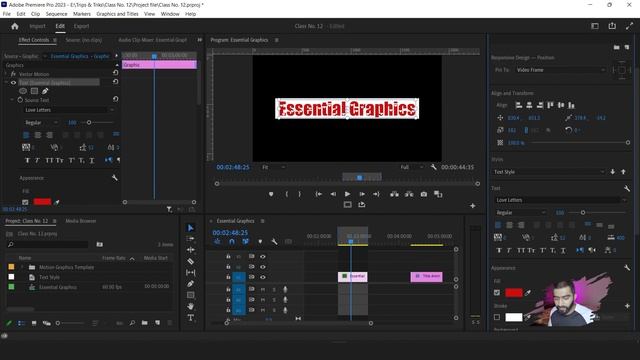Screen dimensions: 640x360
Task: Toggle visibility of Text layer in Effect Controls
Action: 13,82
